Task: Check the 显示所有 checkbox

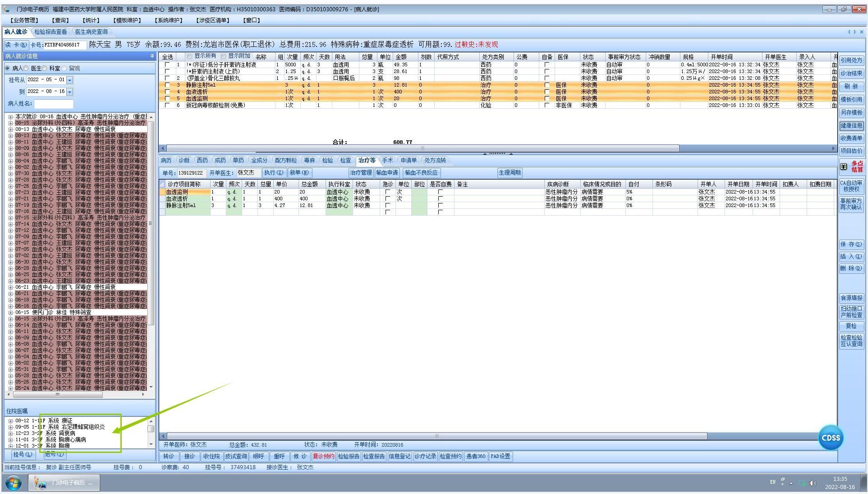Action: (x=190, y=56)
